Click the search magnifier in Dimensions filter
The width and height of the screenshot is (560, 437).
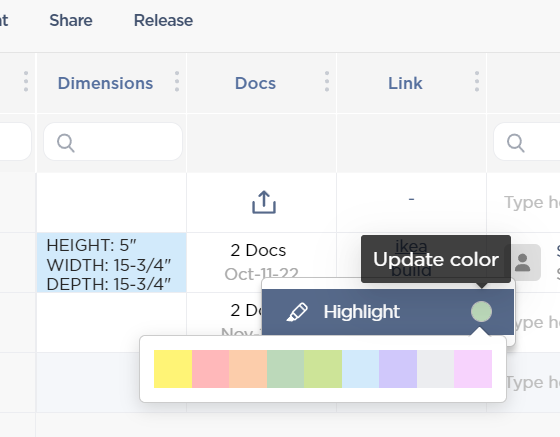click(x=66, y=143)
